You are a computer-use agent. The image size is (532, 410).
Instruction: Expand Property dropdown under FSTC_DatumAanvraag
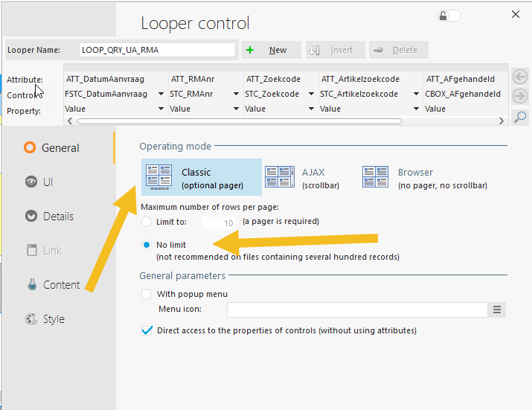[161, 109]
